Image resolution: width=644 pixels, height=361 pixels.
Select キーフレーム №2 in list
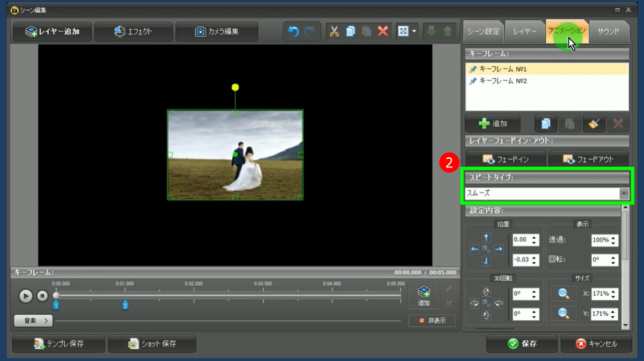tap(503, 81)
